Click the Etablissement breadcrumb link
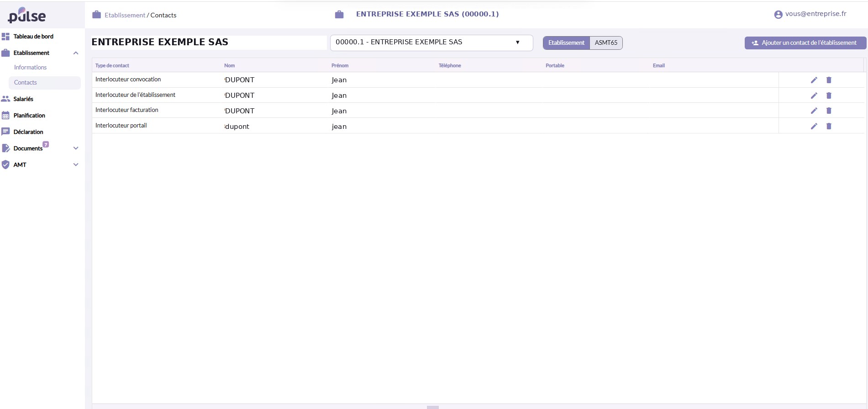Screen dimensions: 868x409 point(125,15)
